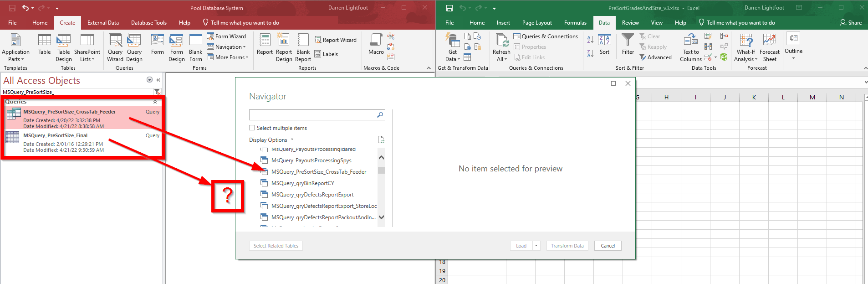Click Navigator search input field
Image resolution: width=868 pixels, height=284 pixels.
[313, 115]
